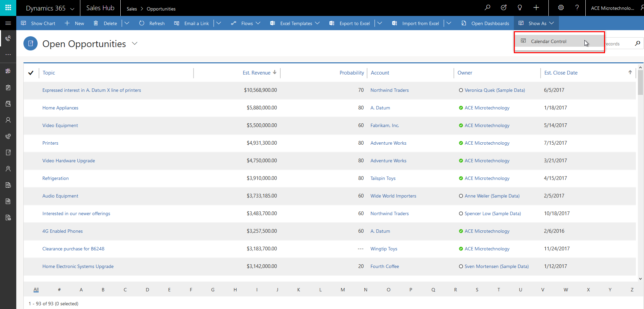Toggle the select all checkmark in grid header

tap(31, 73)
